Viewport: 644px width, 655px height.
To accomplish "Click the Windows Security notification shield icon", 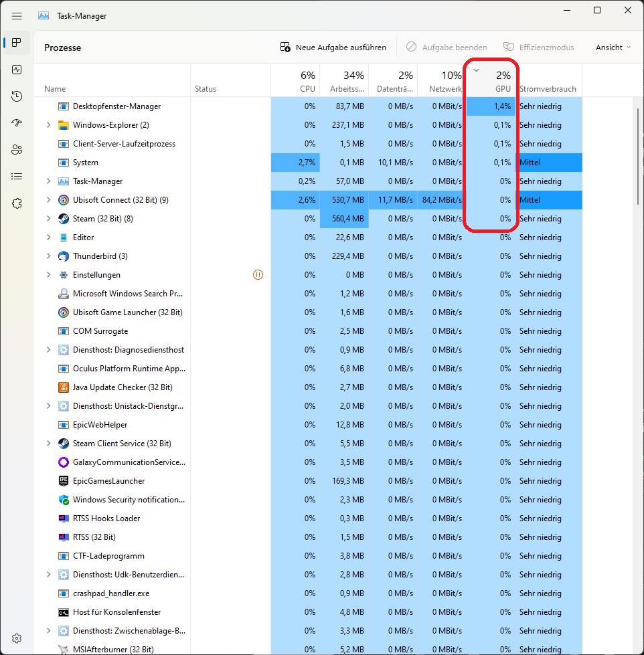I will 64,500.
